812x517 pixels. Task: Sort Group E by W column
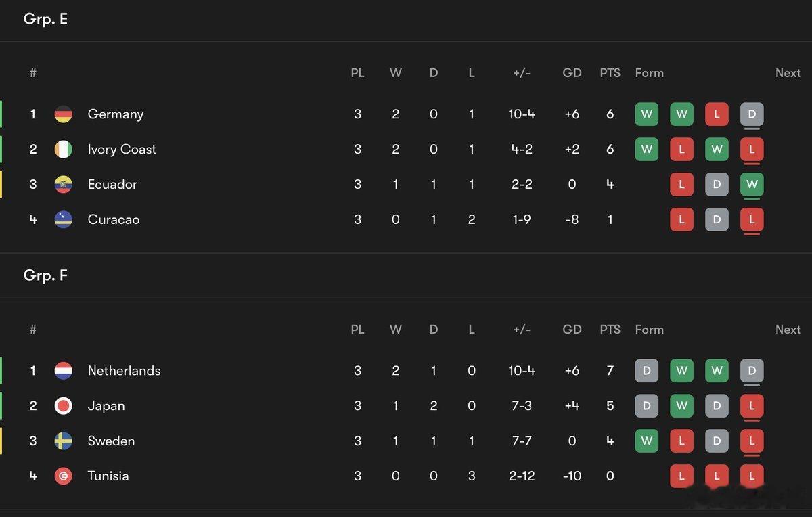click(396, 73)
